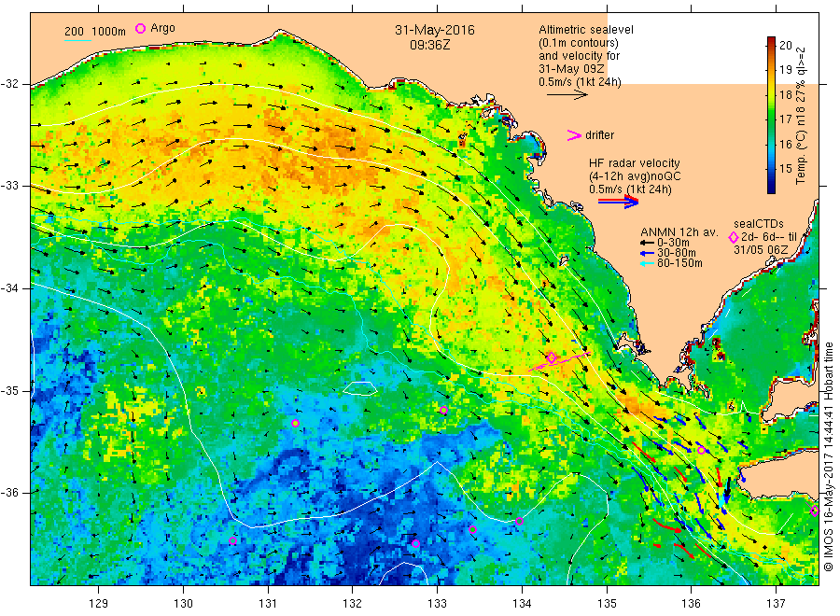Click the '134' longitude axis label
The image size is (840, 616).
(x=522, y=603)
